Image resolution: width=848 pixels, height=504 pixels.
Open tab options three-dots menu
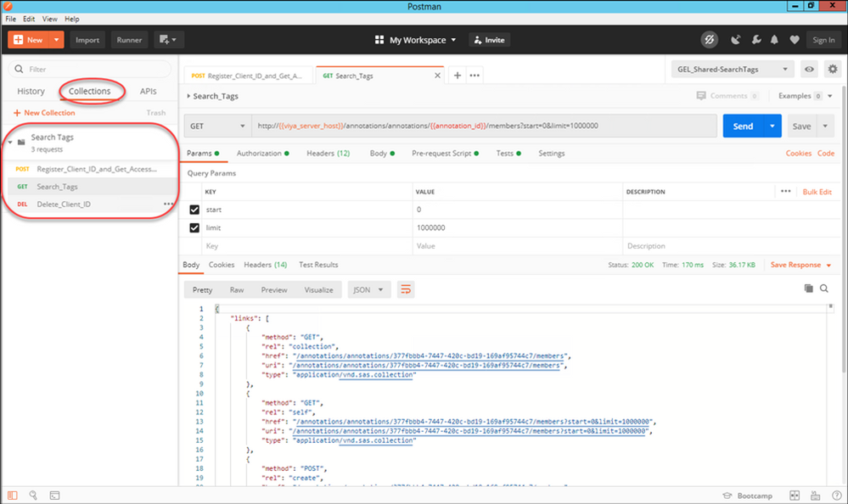pos(475,76)
